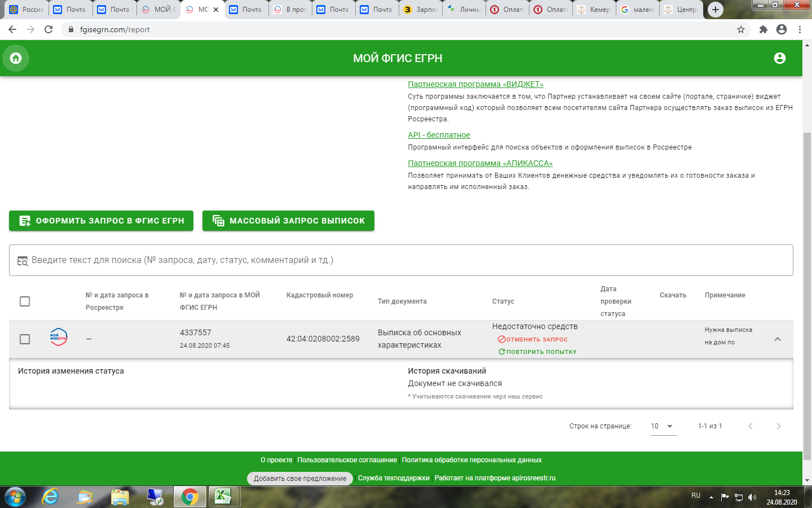Open network icon in system tray
Screen dimensions: 812x508
738,497
